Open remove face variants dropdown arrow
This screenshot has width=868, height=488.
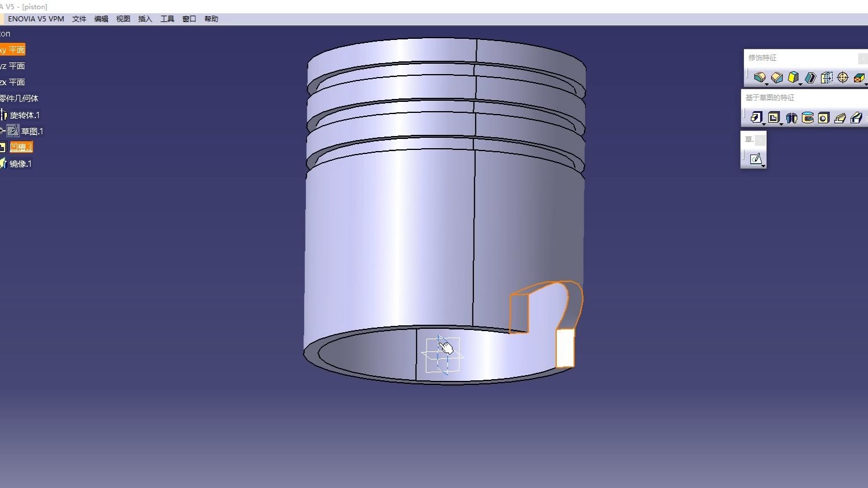(866, 85)
